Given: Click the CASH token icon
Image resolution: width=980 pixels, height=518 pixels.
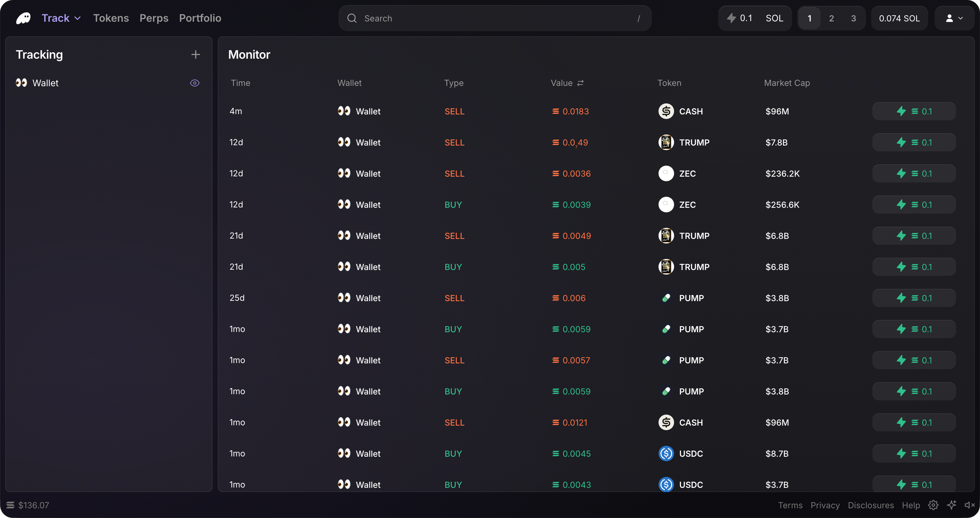Looking at the screenshot, I should (x=666, y=111).
